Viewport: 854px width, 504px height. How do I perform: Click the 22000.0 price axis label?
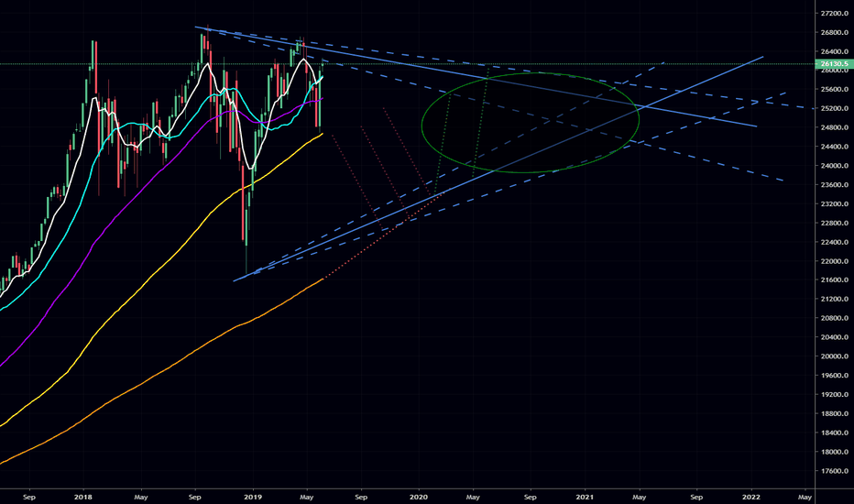[x=835, y=261]
